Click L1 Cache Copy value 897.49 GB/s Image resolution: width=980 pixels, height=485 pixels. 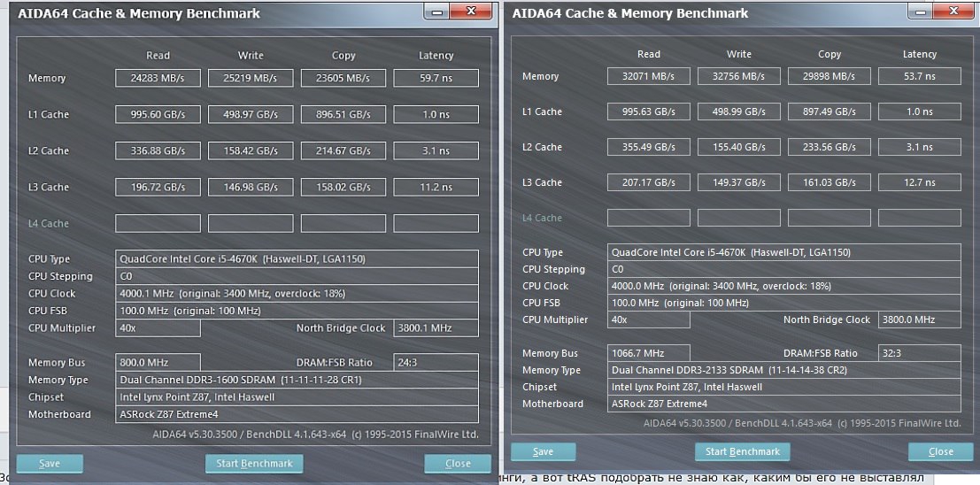click(x=830, y=112)
